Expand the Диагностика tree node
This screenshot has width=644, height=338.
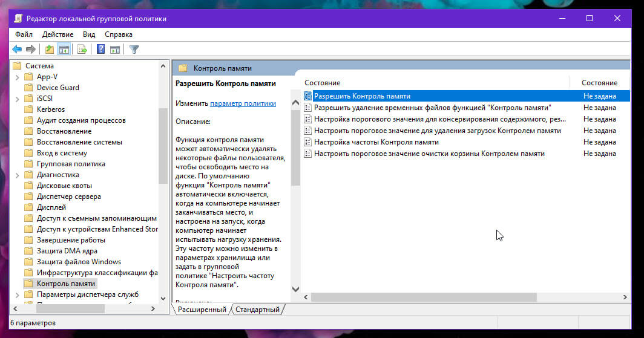pyautogui.click(x=17, y=175)
